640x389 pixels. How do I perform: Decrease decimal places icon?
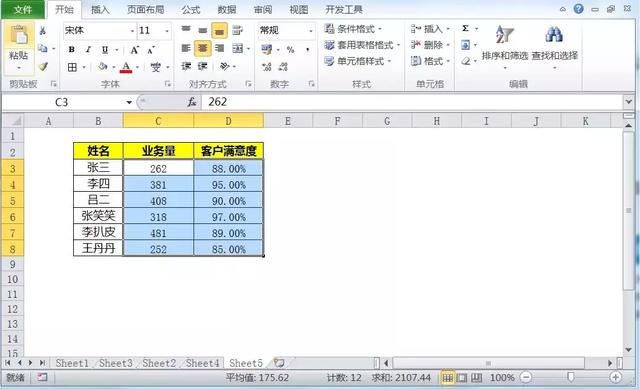(283, 67)
